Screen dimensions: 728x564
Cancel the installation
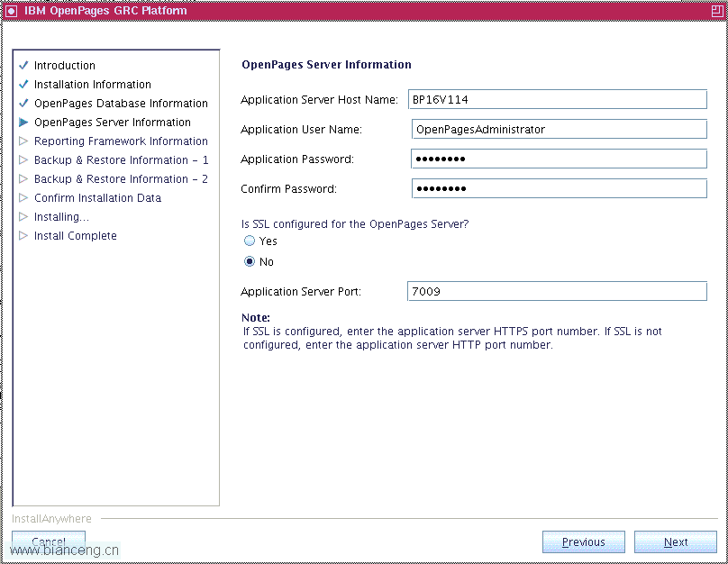(49, 541)
